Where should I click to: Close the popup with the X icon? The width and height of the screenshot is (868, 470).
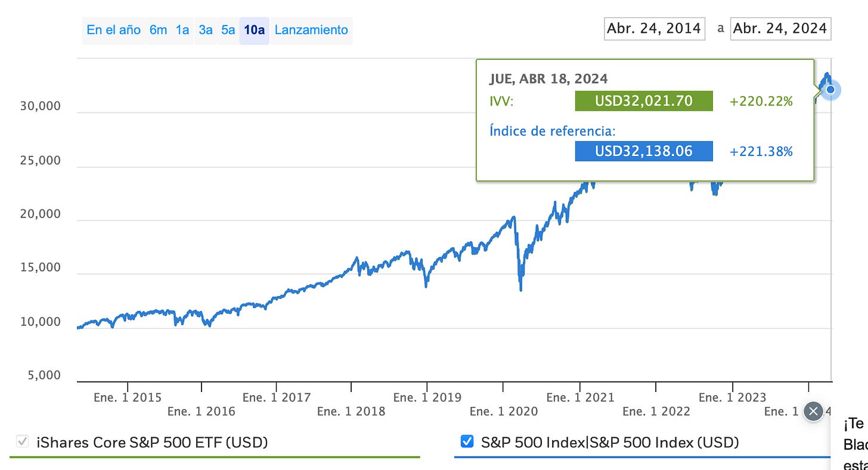[813, 411]
